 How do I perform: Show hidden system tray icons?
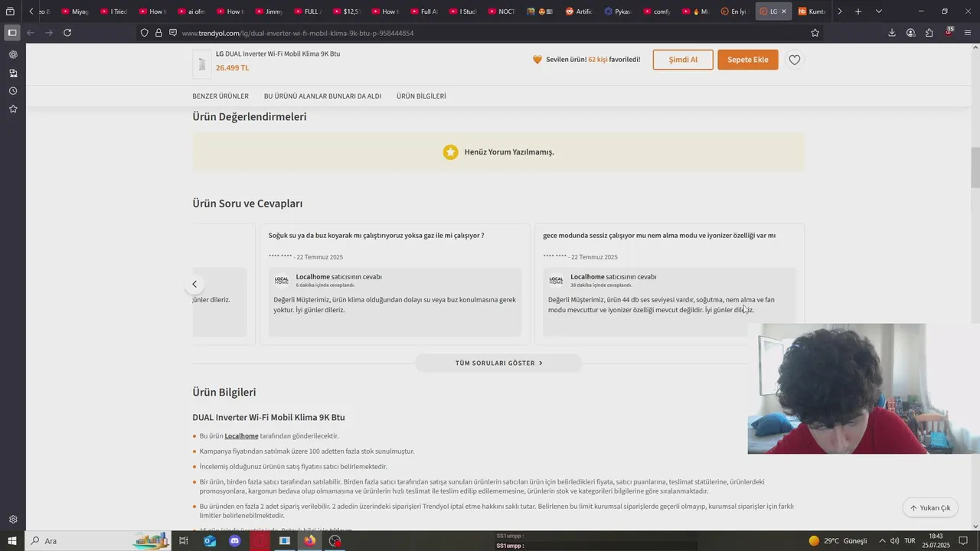[x=881, y=541]
